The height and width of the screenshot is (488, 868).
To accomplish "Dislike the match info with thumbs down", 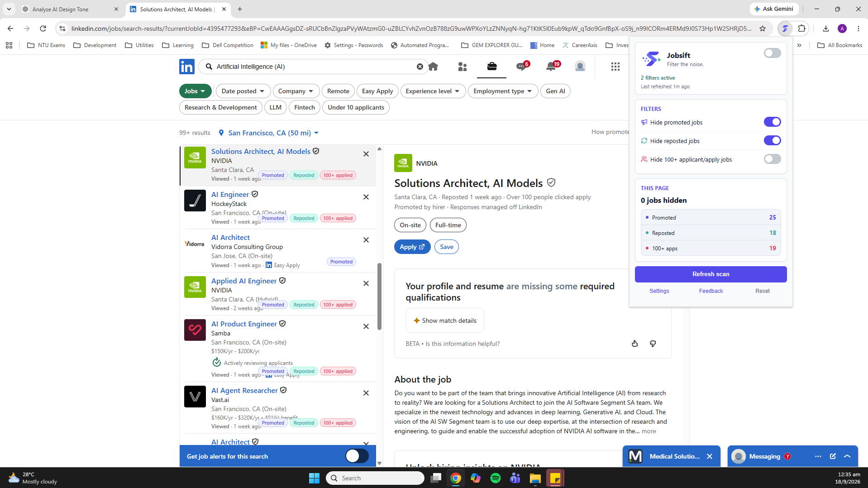I will 653,344.
